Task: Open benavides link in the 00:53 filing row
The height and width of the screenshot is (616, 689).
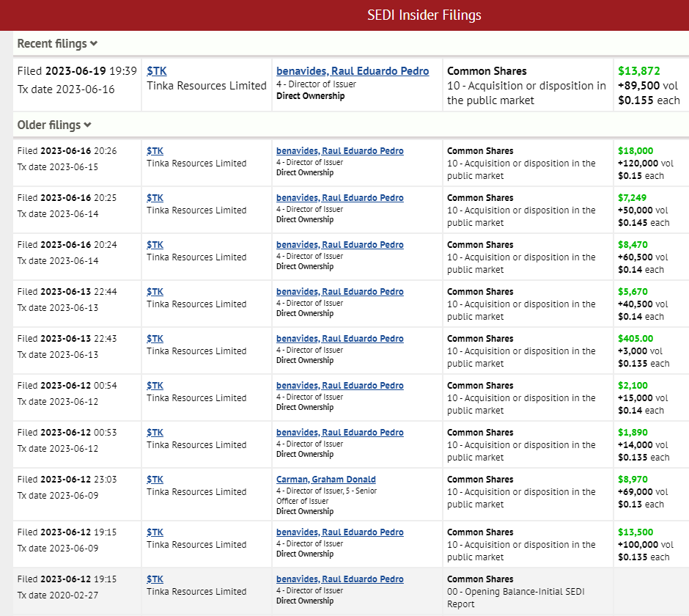Action: pos(339,433)
